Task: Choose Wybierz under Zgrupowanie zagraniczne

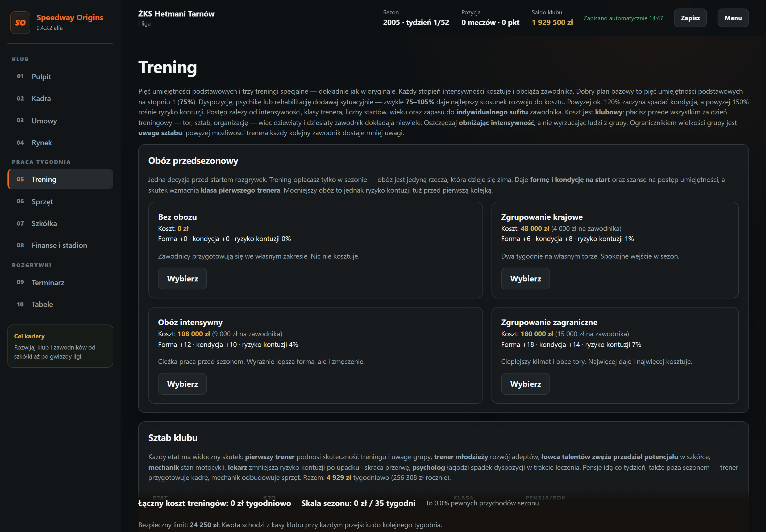Action: [525, 384]
